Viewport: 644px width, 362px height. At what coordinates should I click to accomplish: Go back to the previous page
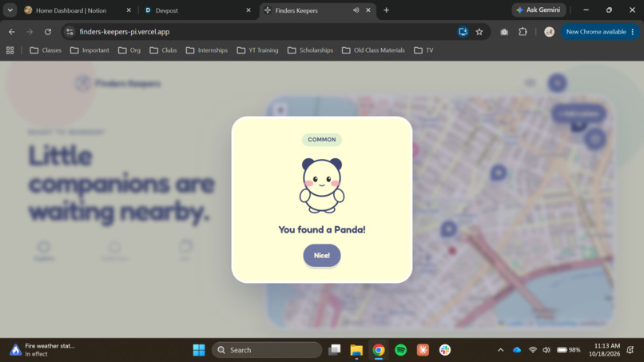11,32
